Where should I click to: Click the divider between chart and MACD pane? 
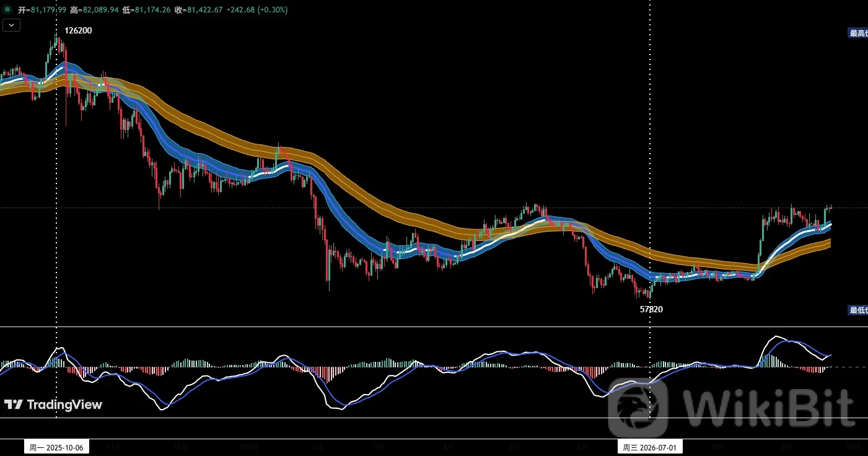434,327
